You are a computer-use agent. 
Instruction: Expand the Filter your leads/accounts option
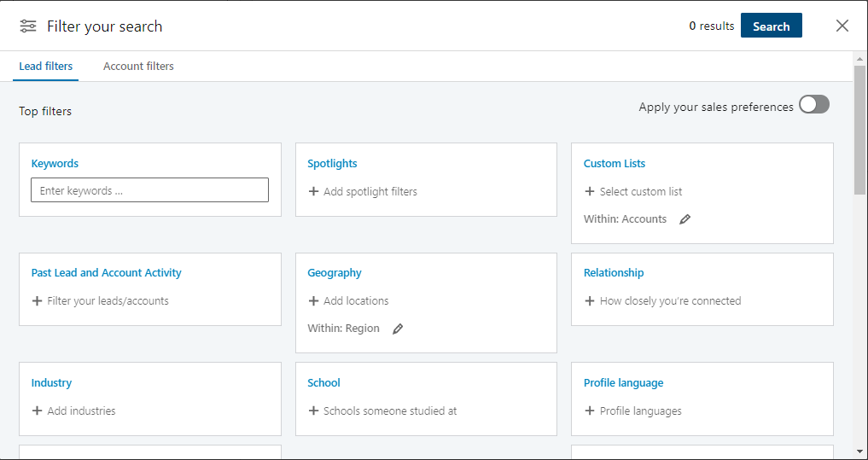pyautogui.click(x=100, y=301)
